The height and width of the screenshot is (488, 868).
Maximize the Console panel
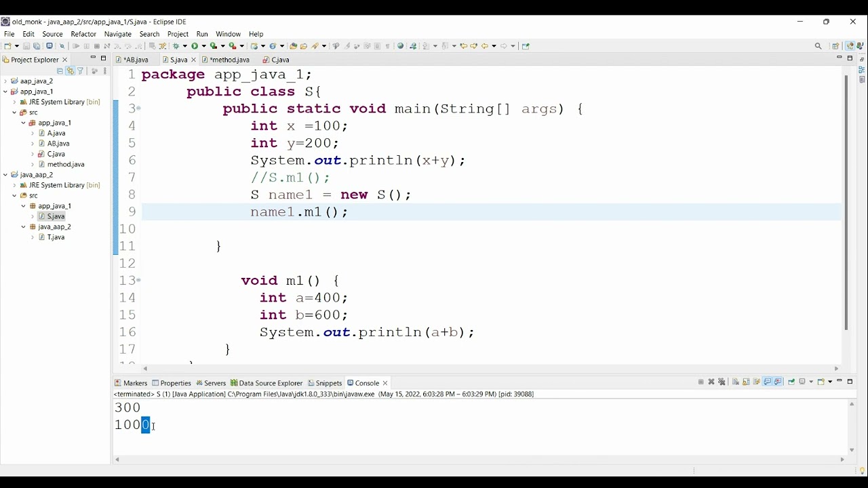point(850,382)
